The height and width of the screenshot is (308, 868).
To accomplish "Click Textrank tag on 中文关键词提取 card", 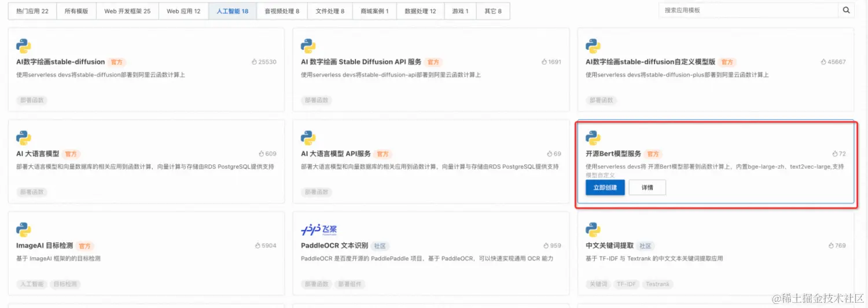I will [x=658, y=284].
